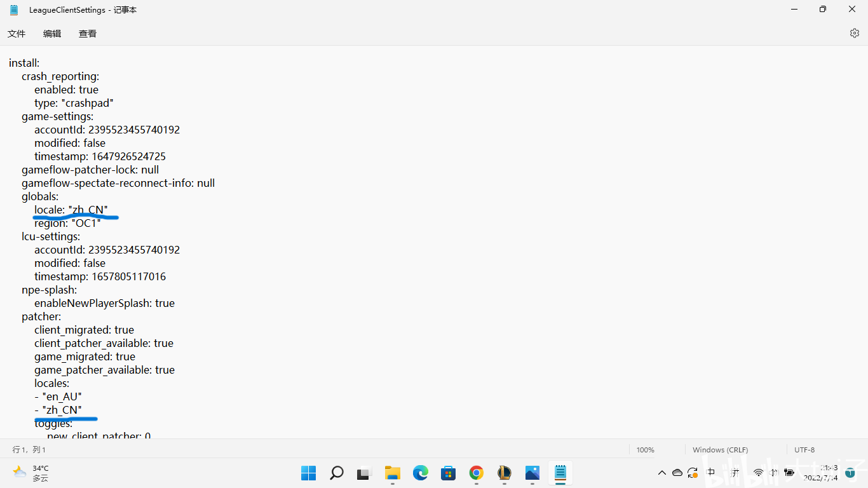Click the 'locale: "zh_CN"' line
The height and width of the screenshot is (488, 868).
(71, 210)
